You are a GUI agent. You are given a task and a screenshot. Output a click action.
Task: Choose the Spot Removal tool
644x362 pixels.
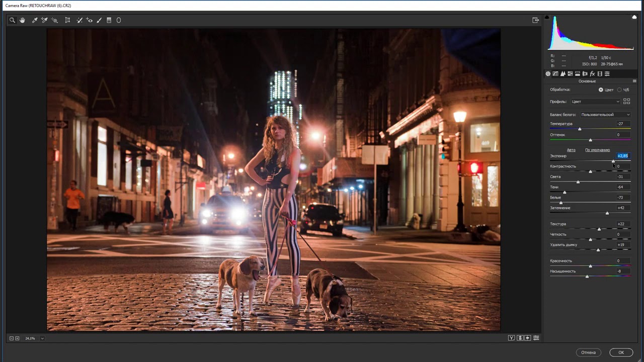pyautogui.click(x=79, y=20)
